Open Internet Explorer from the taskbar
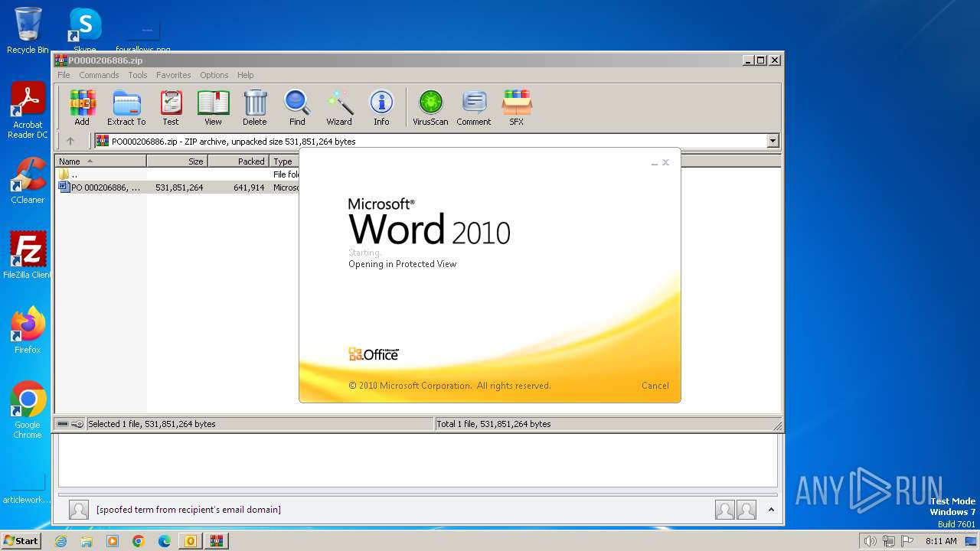 pyautogui.click(x=60, y=541)
